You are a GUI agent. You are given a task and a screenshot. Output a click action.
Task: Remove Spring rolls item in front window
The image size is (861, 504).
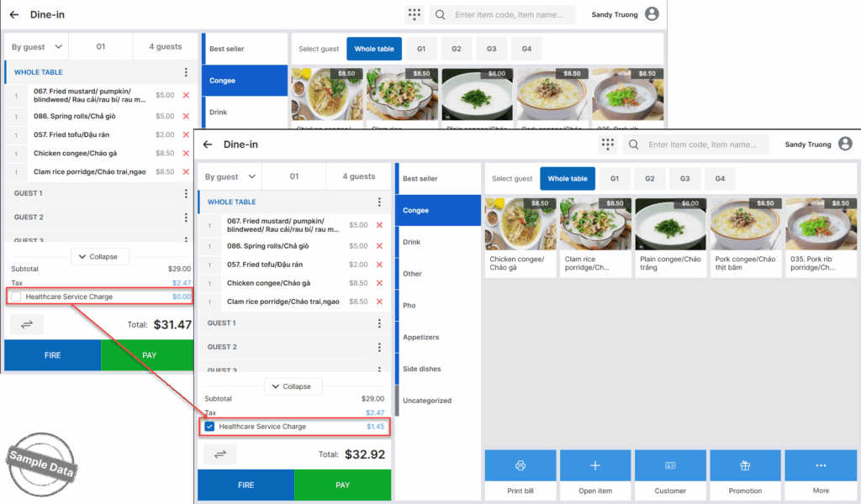coord(379,246)
